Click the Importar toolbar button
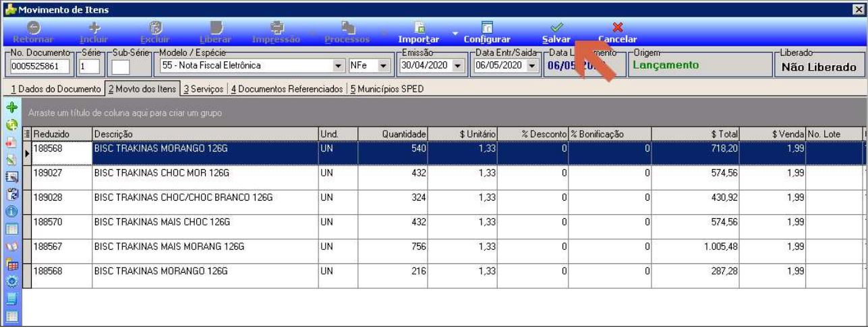The width and height of the screenshot is (868, 328). pos(419,32)
